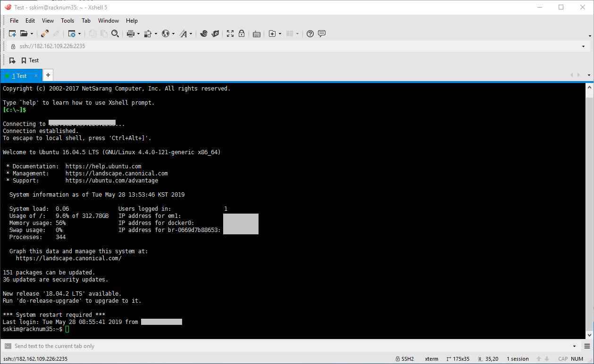
Task: Click the Help question mark icon
Action: pos(310,33)
